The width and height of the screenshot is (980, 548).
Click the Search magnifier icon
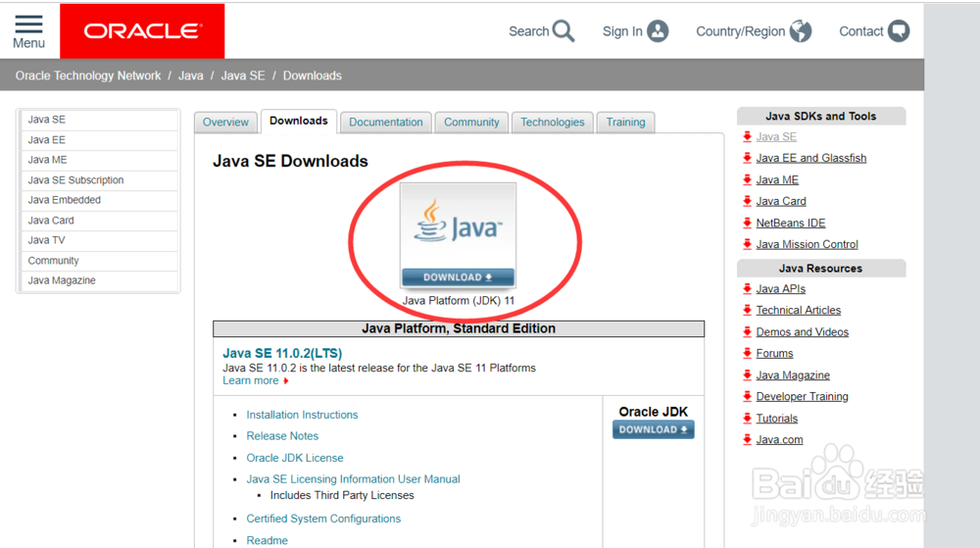(x=563, y=30)
